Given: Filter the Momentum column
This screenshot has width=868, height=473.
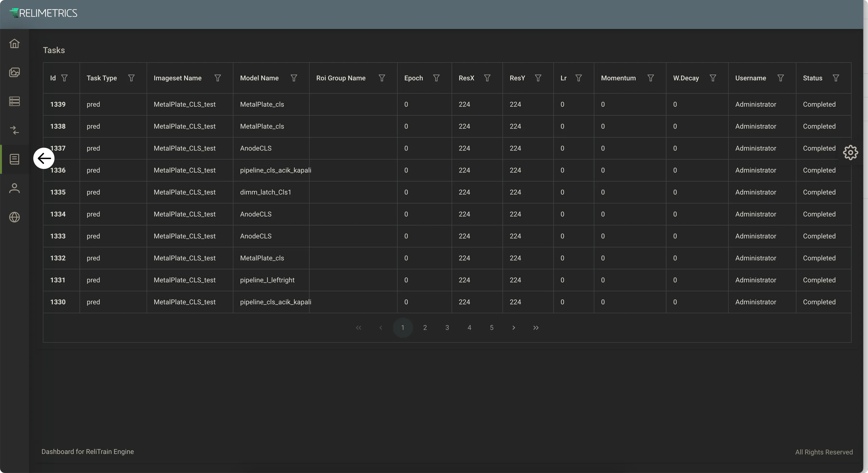Looking at the screenshot, I should [x=651, y=78].
